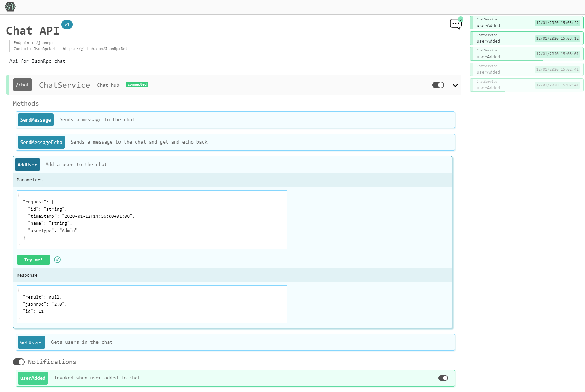Click the /chat path badge
Screen dimensions: 585x392
point(22,85)
